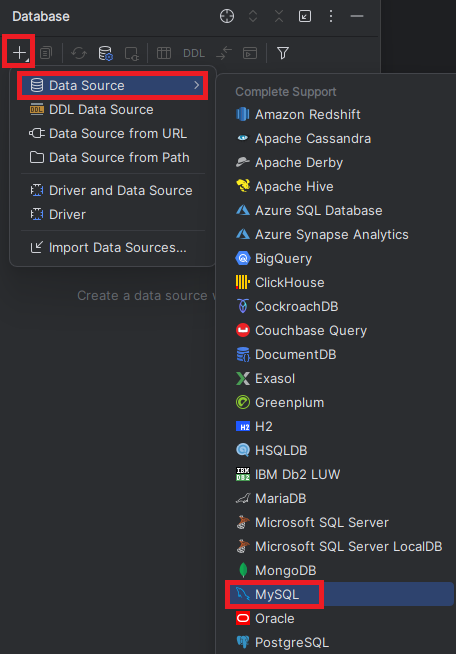Select Apache Derby data source

340,162
